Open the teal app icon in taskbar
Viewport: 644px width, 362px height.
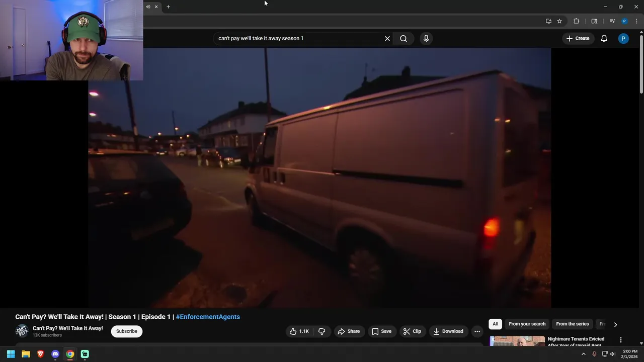coord(85,354)
